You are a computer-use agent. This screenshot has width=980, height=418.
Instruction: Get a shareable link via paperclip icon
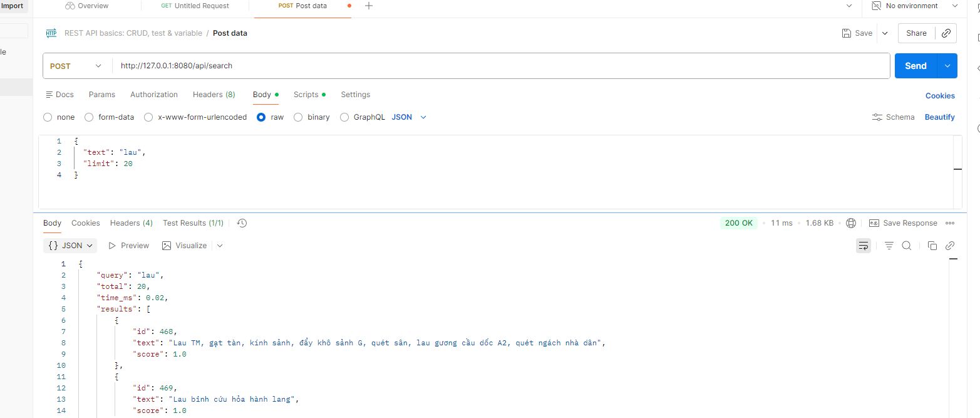(946, 33)
